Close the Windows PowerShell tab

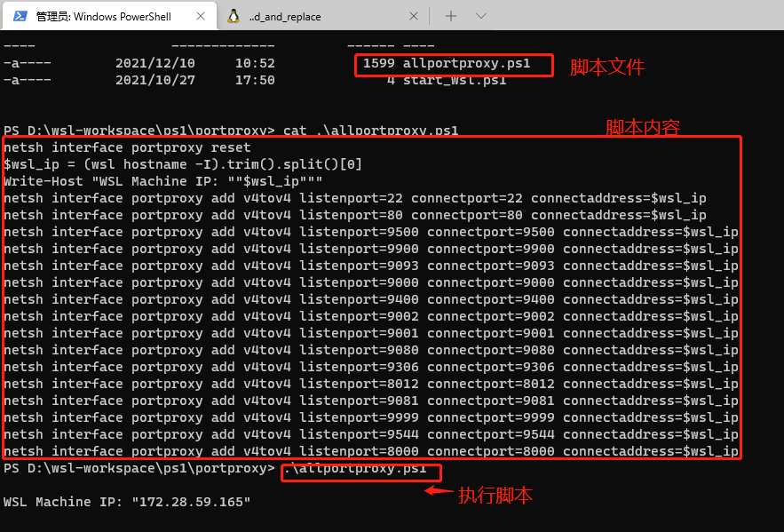click(201, 16)
